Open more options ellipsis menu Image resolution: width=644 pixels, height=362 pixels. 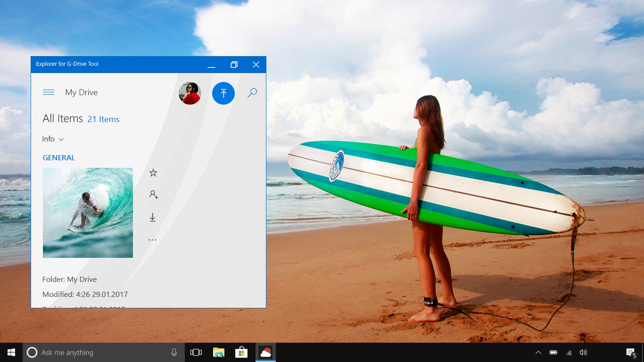tap(152, 240)
